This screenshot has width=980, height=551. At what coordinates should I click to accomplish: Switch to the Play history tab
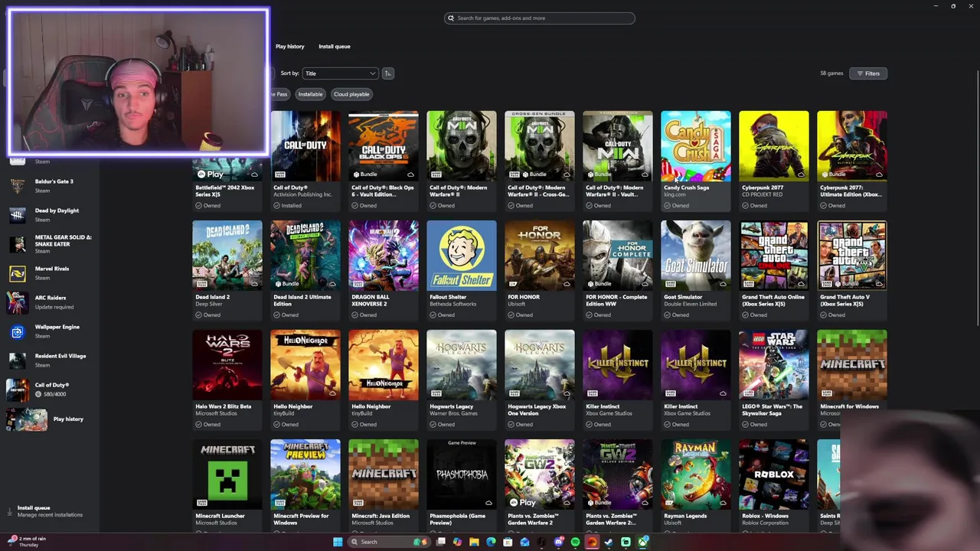[x=289, y=47]
